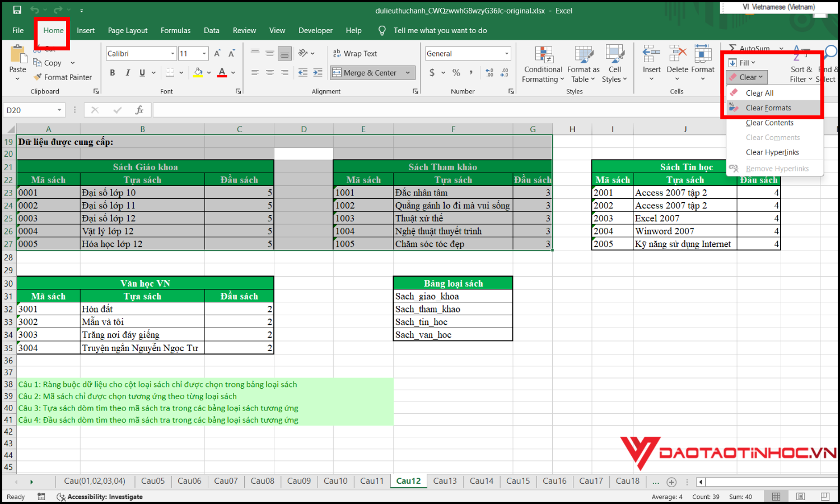Image resolution: width=840 pixels, height=504 pixels.
Task: Select the Format Painter tool
Action: click(x=62, y=77)
